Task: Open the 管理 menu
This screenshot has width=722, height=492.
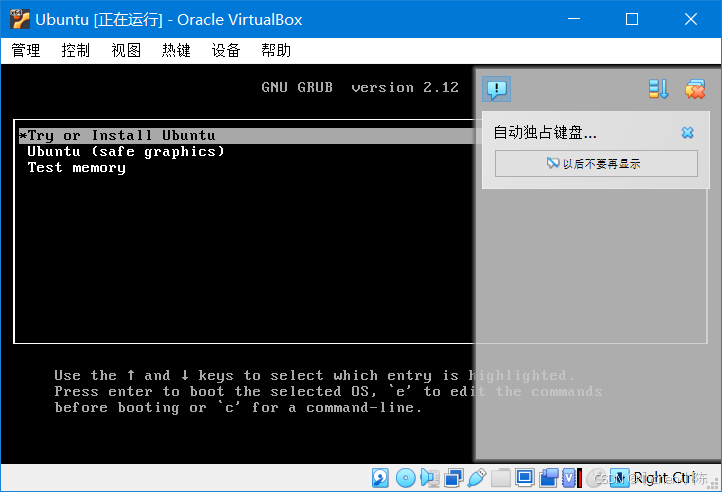Action: (26, 50)
